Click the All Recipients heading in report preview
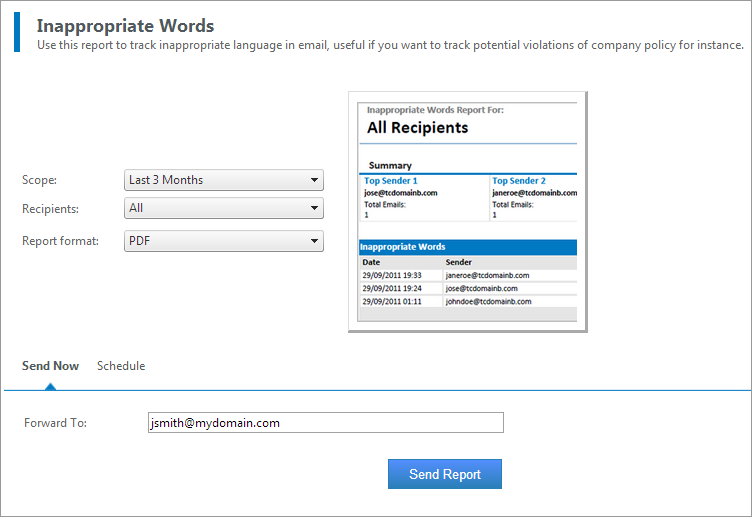The height and width of the screenshot is (517, 752). point(417,128)
